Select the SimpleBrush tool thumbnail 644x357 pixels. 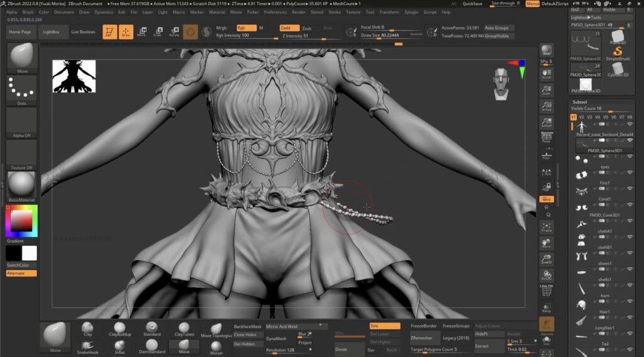coord(618,52)
